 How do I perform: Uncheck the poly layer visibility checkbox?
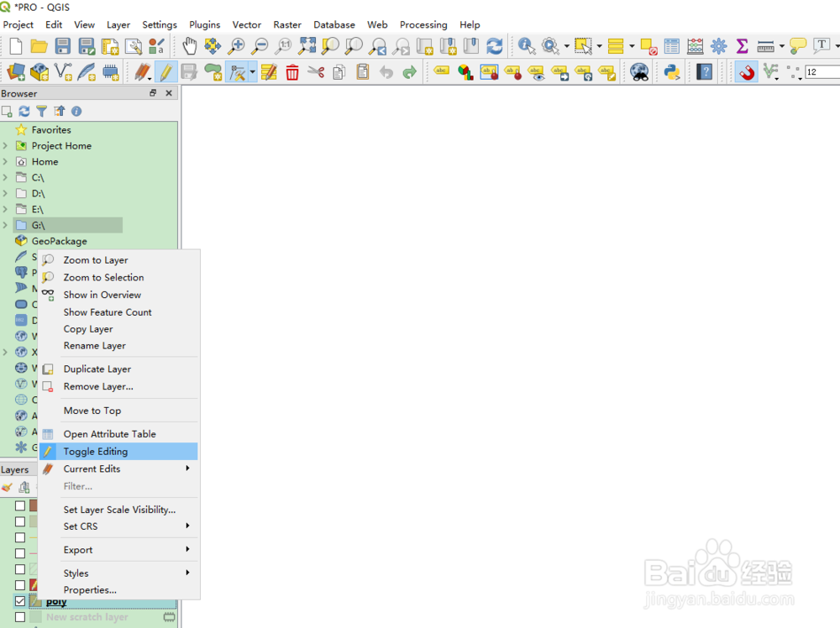(x=20, y=600)
